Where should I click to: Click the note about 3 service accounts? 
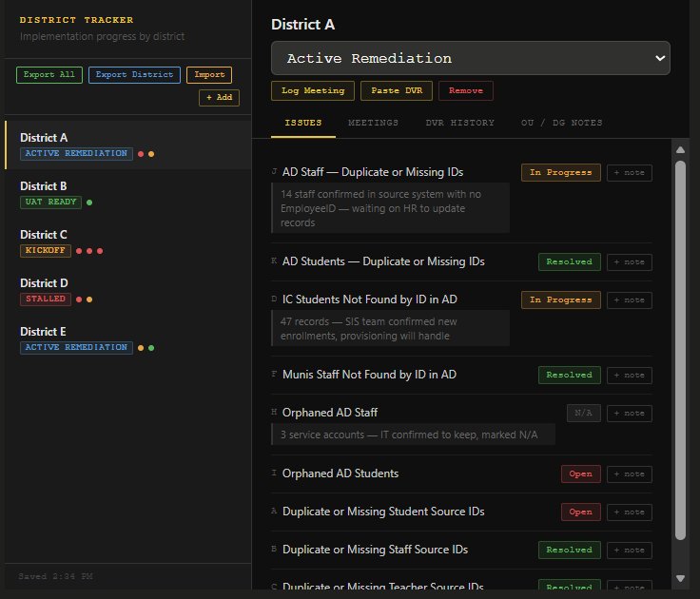pyautogui.click(x=413, y=435)
